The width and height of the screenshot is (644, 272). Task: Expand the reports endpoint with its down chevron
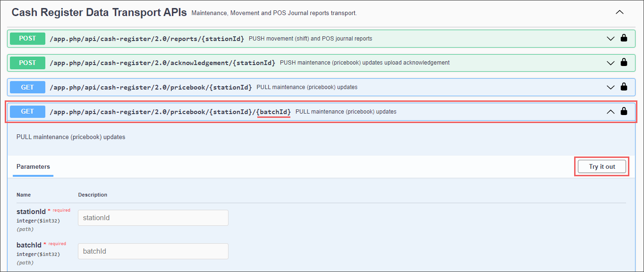tap(610, 38)
